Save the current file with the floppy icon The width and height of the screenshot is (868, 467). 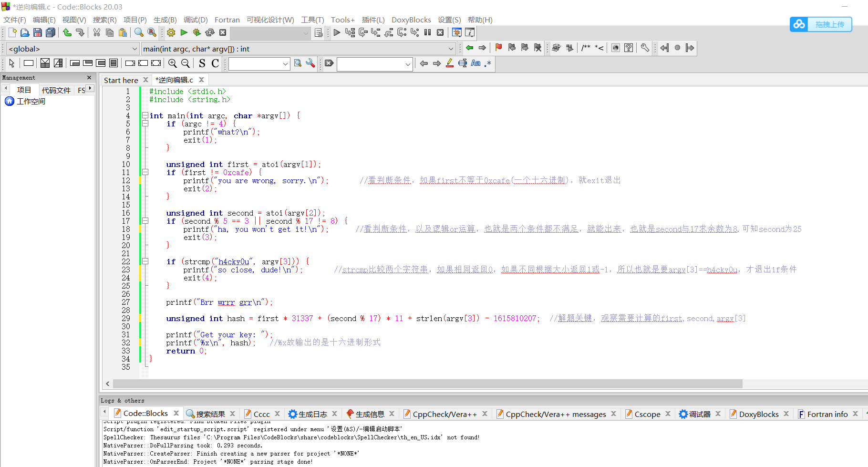(x=38, y=32)
